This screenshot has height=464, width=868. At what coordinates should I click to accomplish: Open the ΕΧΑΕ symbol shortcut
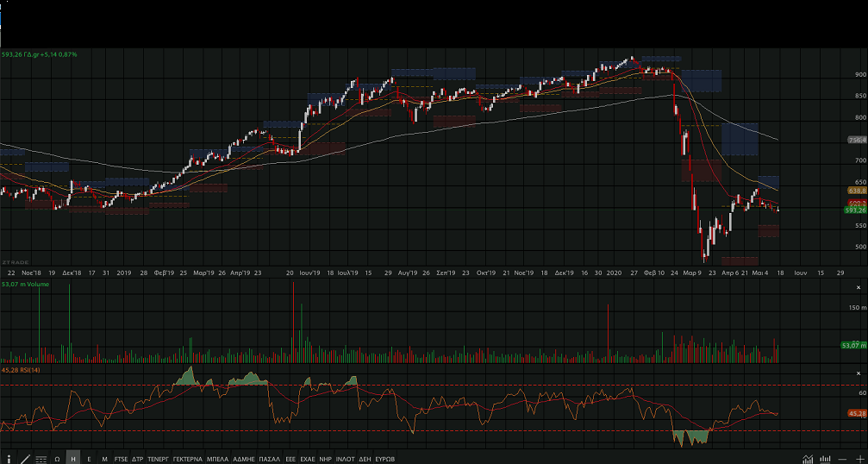308,459
